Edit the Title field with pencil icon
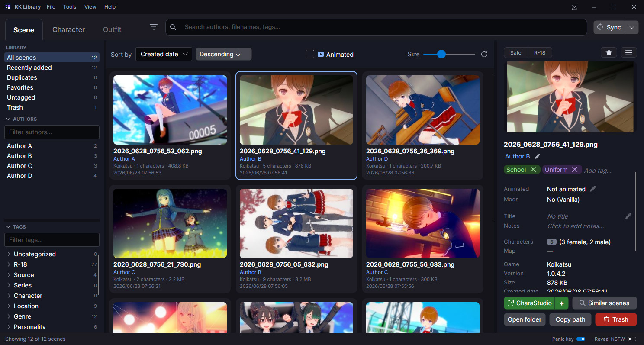The height and width of the screenshot is (345, 644). click(x=628, y=216)
